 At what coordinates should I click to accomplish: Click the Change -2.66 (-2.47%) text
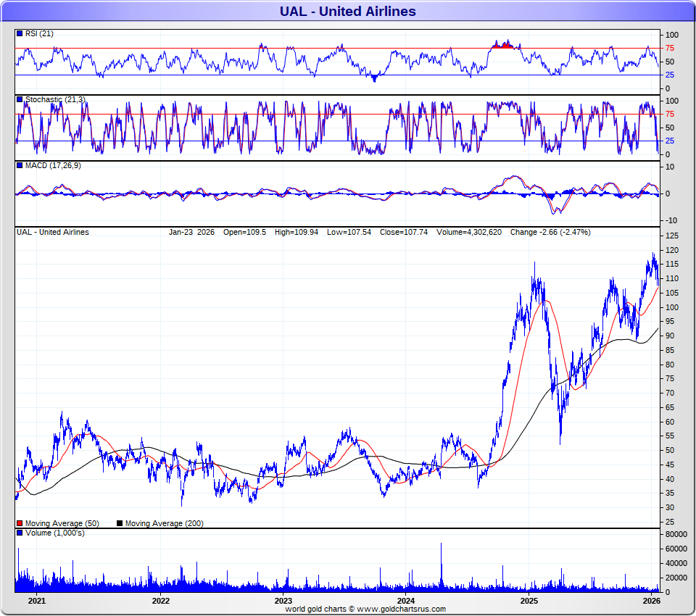tap(550, 232)
